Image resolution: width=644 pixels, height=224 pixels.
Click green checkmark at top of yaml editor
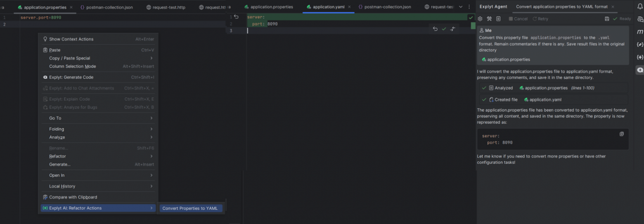pyautogui.click(x=471, y=17)
